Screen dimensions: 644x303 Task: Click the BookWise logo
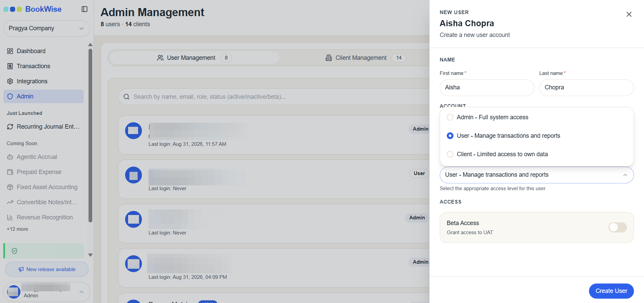point(33,9)
